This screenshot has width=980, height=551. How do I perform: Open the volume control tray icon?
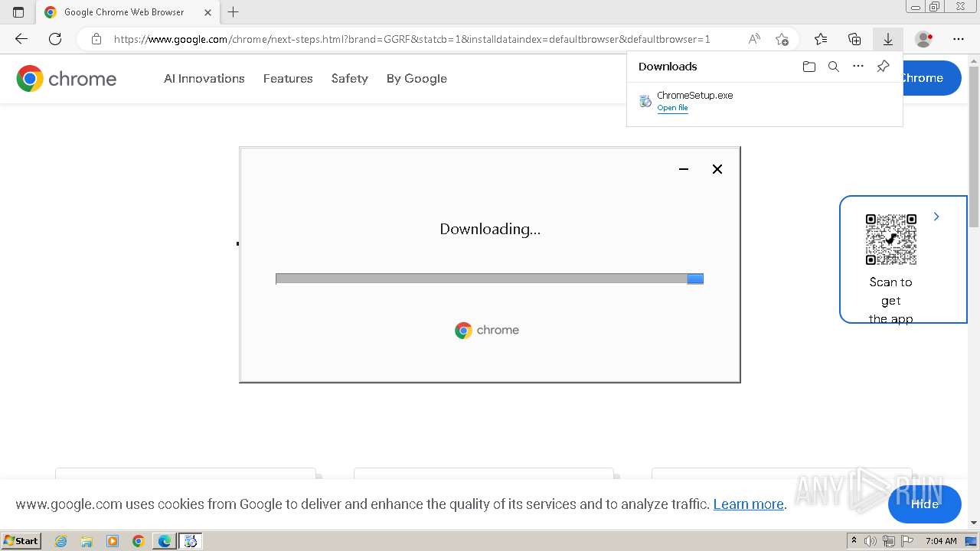click(x=871, y=541)
